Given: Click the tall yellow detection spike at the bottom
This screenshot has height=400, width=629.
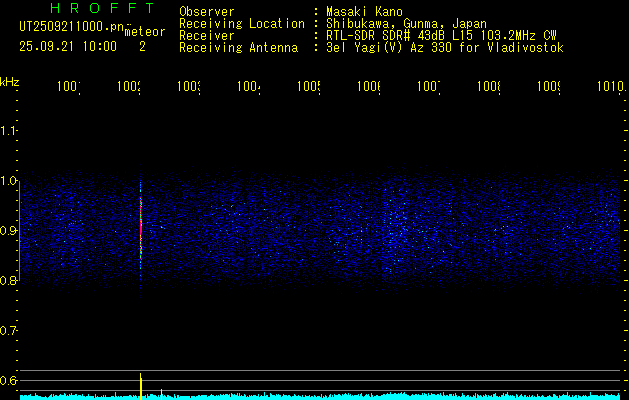Looking at the screenshot, I should point(141,386).
